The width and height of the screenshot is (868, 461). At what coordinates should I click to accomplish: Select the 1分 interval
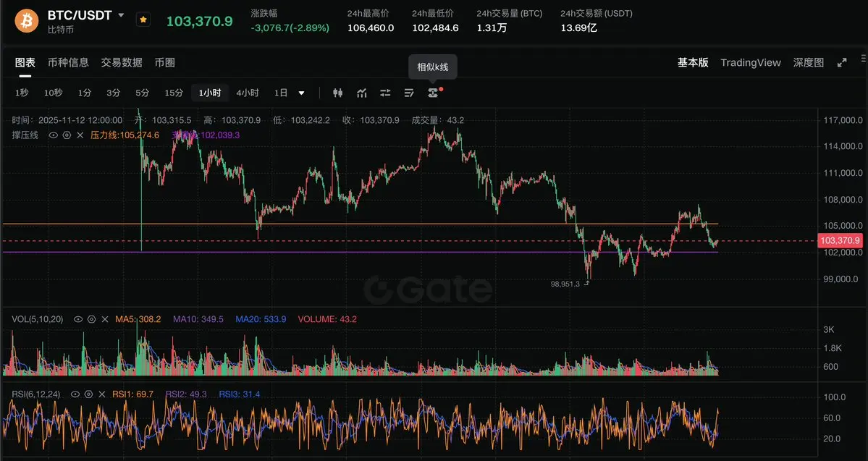(x=84, y=93)
